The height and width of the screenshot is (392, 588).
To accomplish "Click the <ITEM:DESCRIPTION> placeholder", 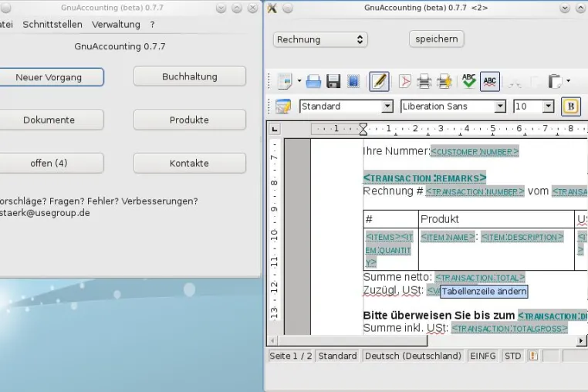I will tap(522, 237).
